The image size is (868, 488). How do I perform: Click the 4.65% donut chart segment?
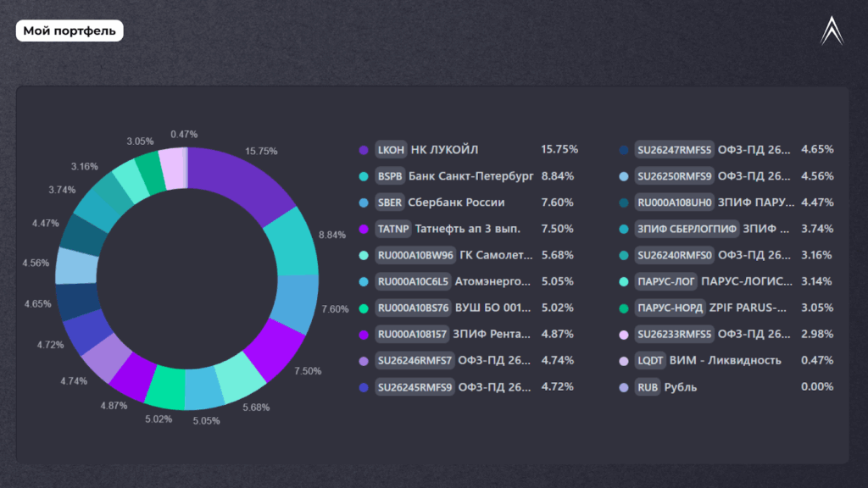point(76,302)
